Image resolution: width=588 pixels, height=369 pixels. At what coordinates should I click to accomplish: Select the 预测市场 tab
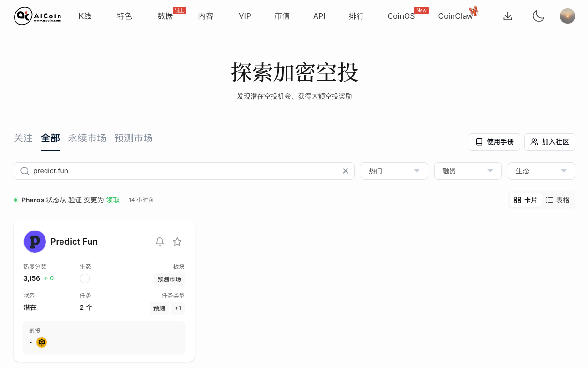pos(133,138)
